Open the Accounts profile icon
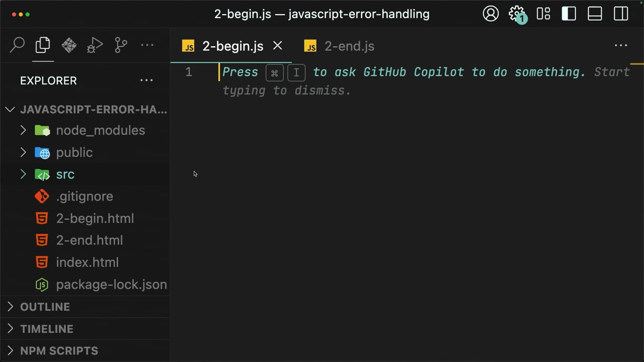This screenshot has height=362, width=644. click(491, 14)
